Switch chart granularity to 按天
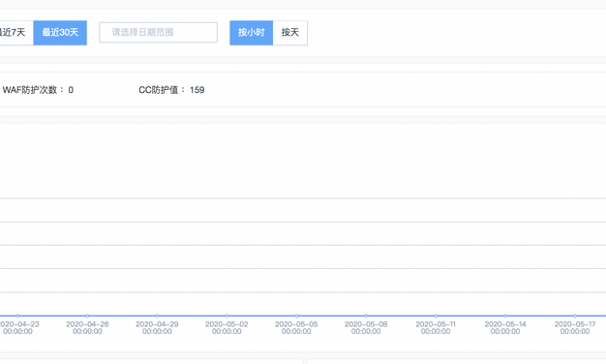 pyautogui.click(x=290, y=33)
